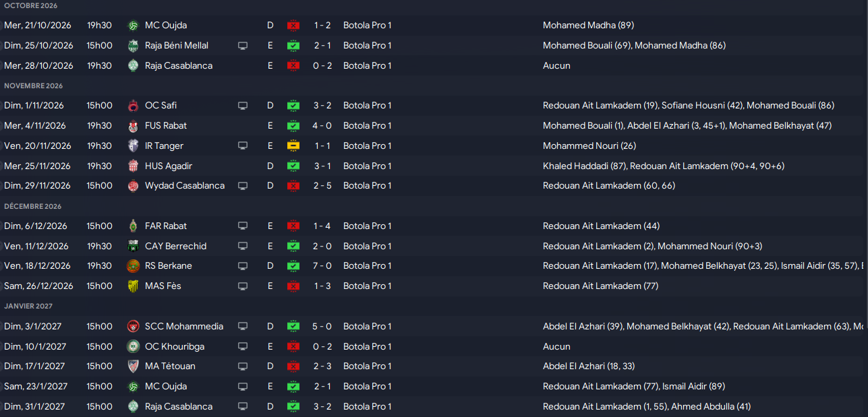The width and height of the screenshot is (868, 417).
Task: Click the TV broadcast icon for OC Safi
Action: 243,106
